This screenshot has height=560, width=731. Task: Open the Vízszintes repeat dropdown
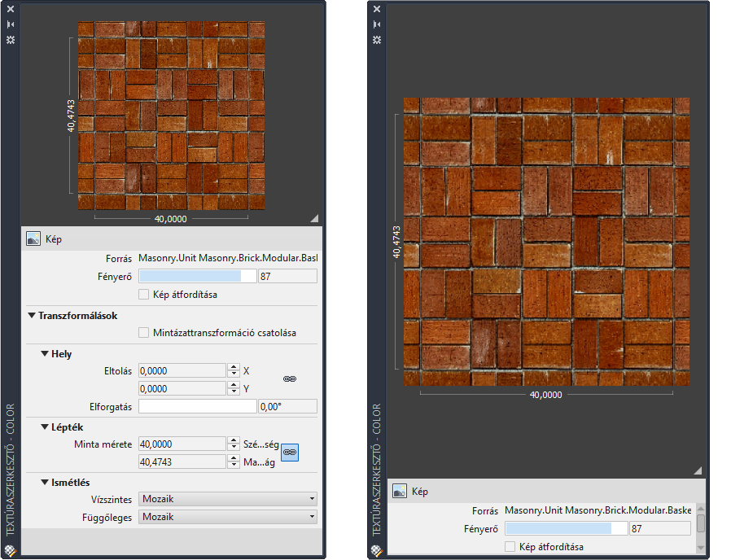pos(228,499)
